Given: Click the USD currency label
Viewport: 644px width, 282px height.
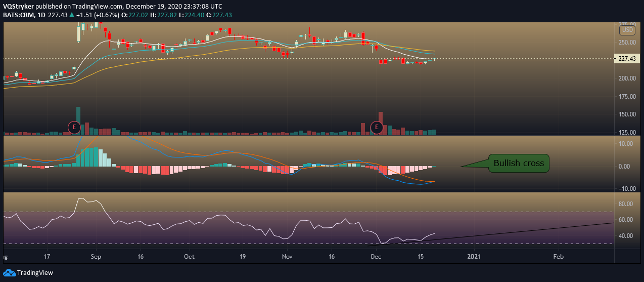Looking at the screenshot, I should click(x=627, y=30).
